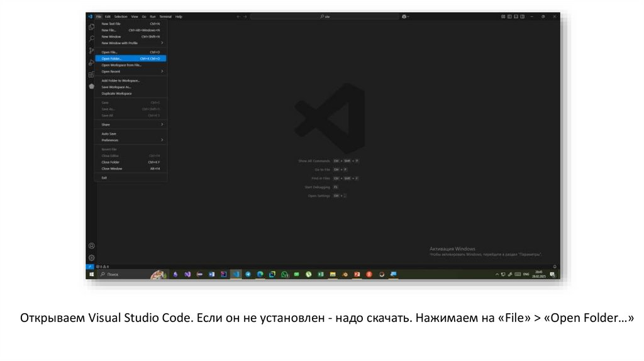Expand the Preferences submenu
Viewport: 644px width, 361px height.
click(x=131, y=140)
